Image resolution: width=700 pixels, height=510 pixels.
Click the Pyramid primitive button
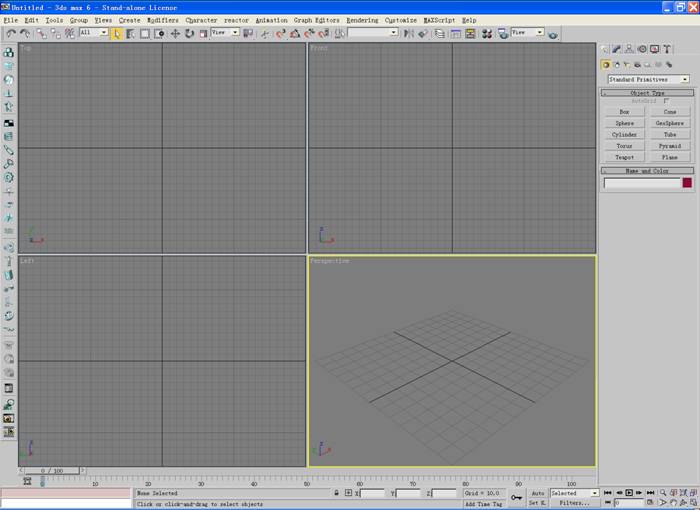click(x=670, y=146)
